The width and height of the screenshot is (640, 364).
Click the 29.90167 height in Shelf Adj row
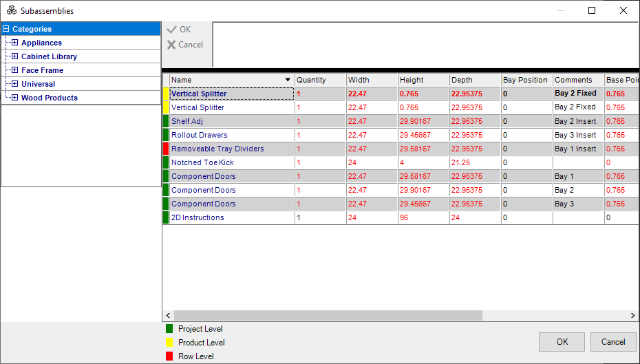coord(424,121)
